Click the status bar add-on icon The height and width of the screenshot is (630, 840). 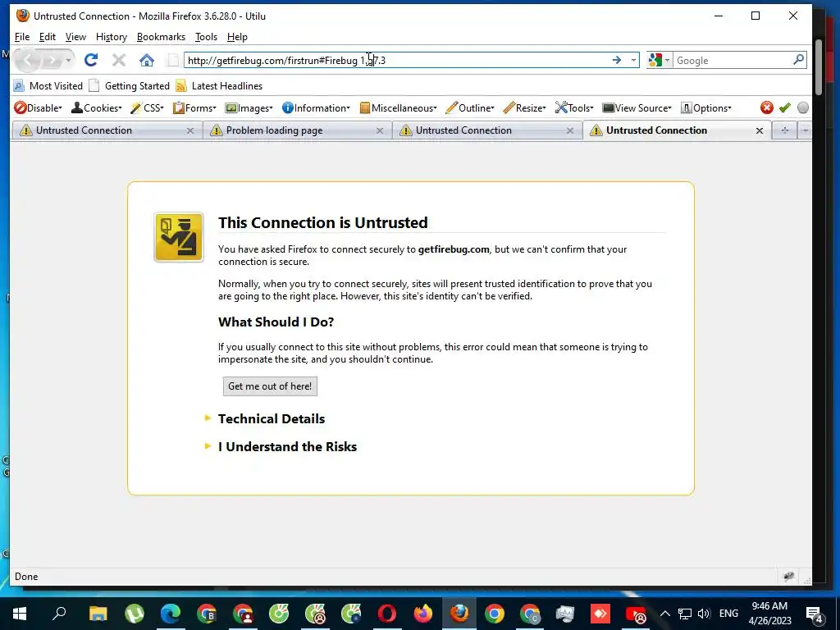pyautogui.click(x=788, y=577)
